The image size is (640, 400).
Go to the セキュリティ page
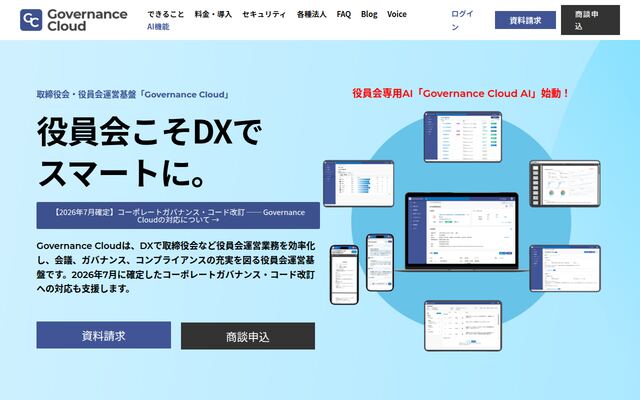coord(264,14)
